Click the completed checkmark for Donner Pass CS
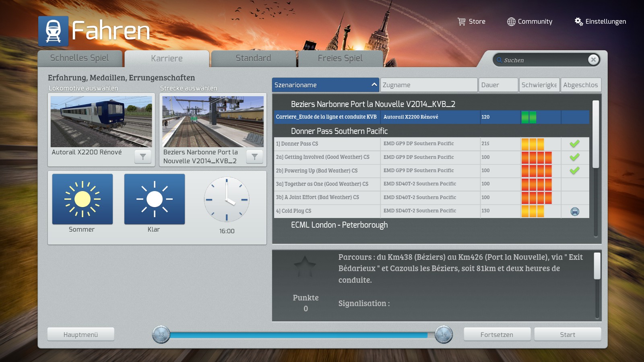 [574, 144]
